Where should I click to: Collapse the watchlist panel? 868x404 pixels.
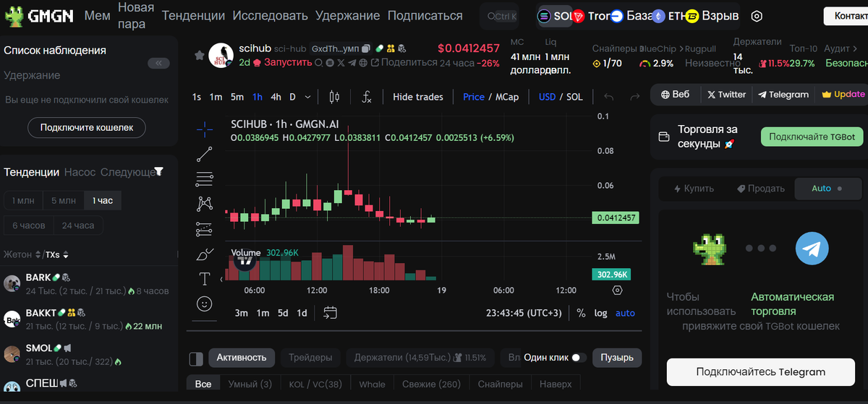tap(158, 64)
